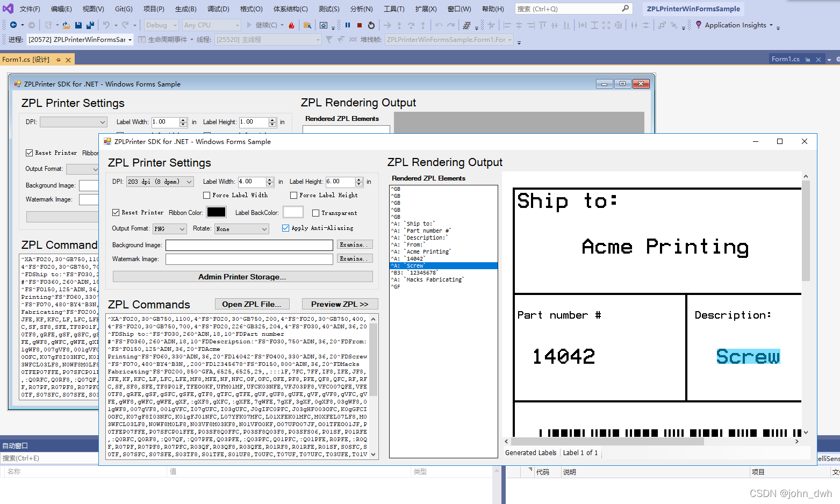The image size is (840, 504).
Task: Click the black Ribbon Color swatch
Action: [x=216, y=212]
